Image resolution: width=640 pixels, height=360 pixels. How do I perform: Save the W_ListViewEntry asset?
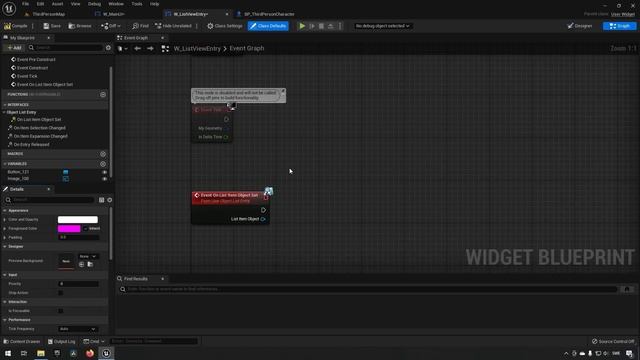tap(52, 26)
